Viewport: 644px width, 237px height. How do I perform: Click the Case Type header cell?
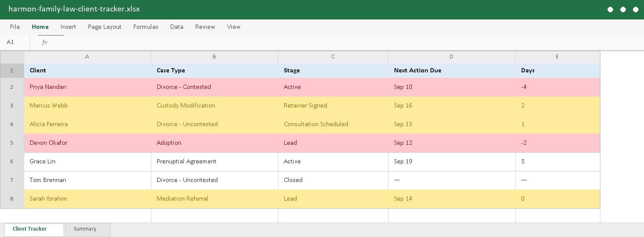pos(214,71)
